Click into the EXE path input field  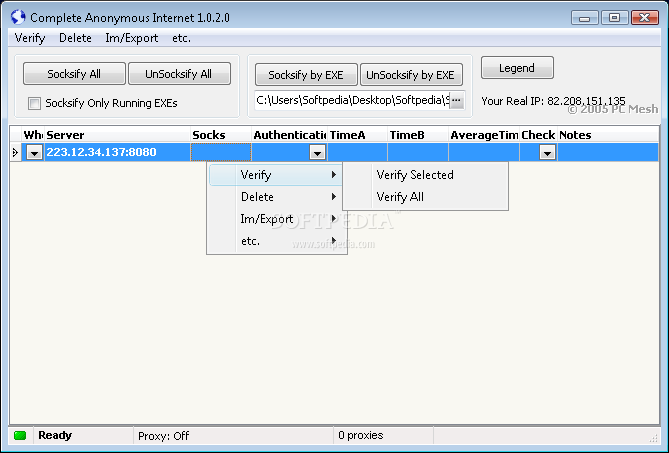pos(352,100)
